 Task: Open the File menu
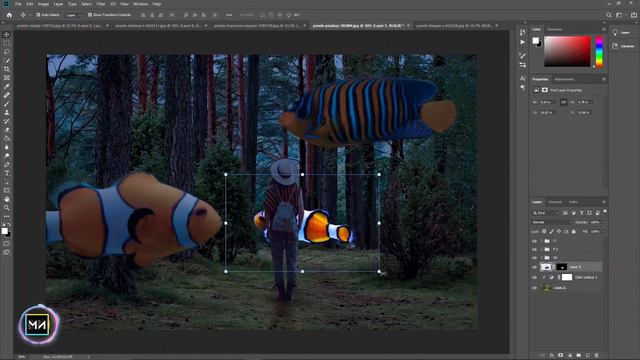[18, 4]
